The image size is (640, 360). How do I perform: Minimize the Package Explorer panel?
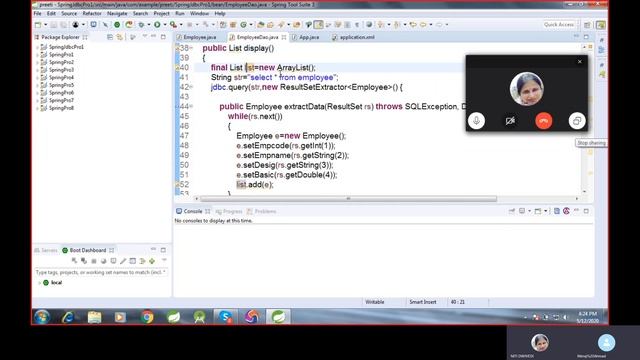pos(153,37)
